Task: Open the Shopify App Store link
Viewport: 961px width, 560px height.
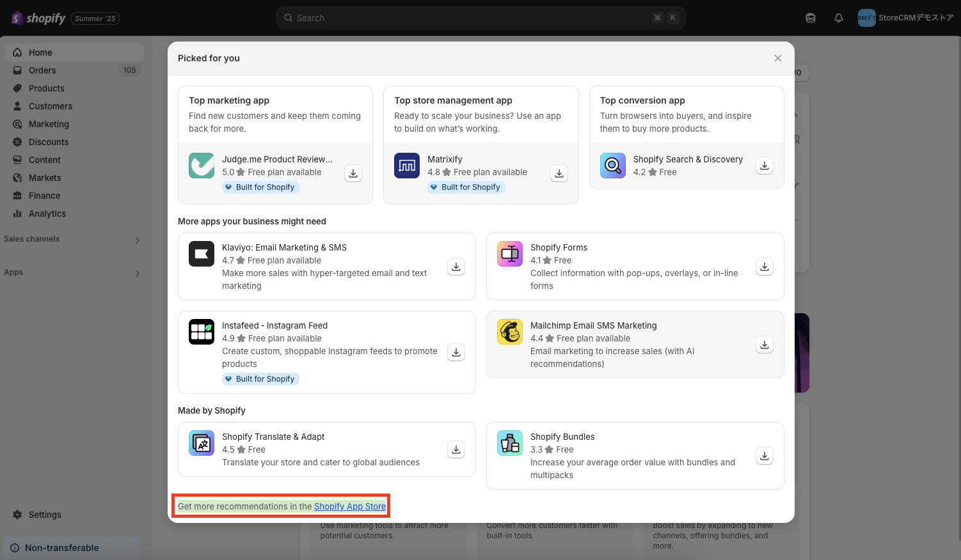Action: point(350,506)
